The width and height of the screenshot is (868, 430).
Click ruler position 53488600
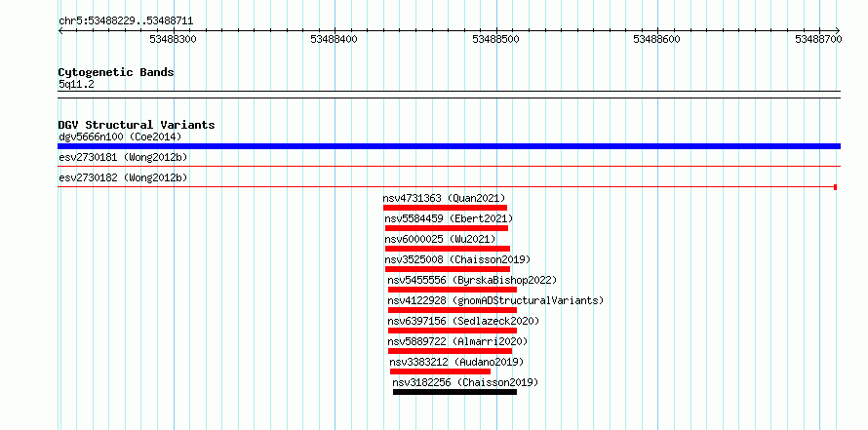(x=657, y=39)
